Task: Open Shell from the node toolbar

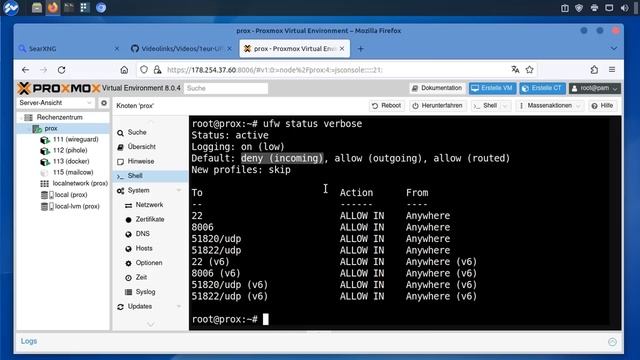Action: click(x=486, y=106)
